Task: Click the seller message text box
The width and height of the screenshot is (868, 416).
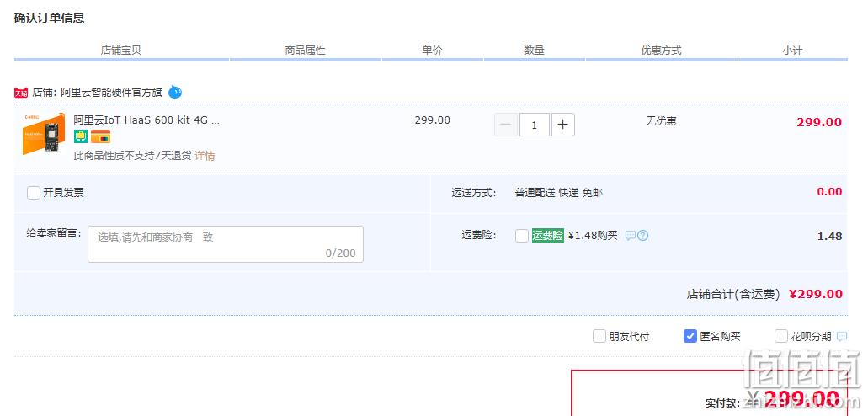Action: pos(226,243)
